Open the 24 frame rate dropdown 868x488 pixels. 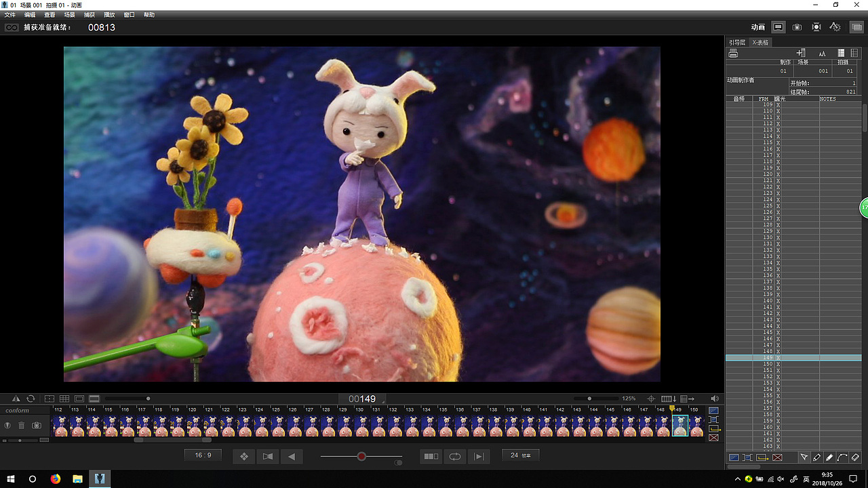click(x=520, y=455)
